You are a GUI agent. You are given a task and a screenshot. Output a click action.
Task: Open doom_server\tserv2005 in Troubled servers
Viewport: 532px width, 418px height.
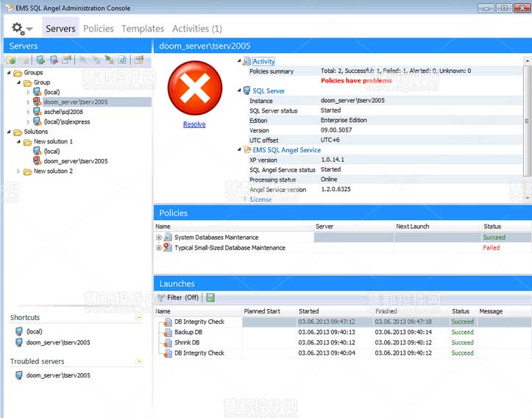coord(58,375)
